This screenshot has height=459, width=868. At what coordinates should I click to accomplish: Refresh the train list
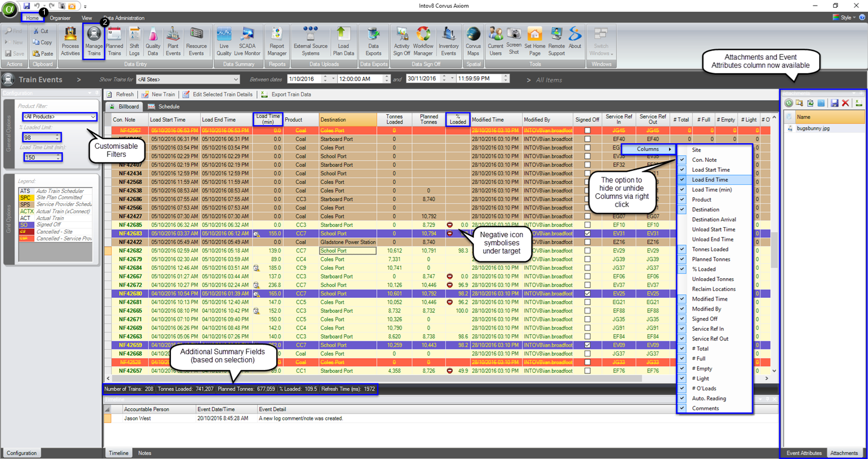click(120, 95)
